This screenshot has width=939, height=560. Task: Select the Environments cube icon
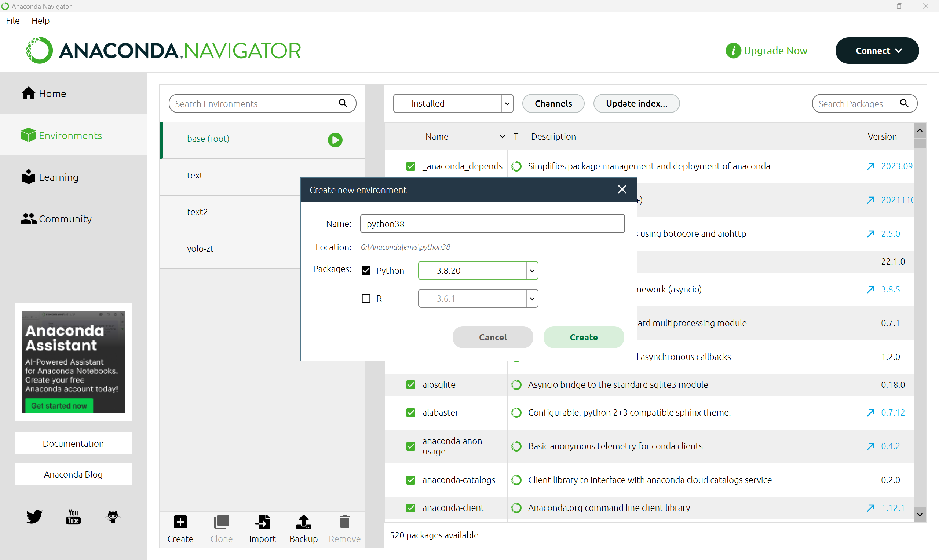(x=28, y=135)
